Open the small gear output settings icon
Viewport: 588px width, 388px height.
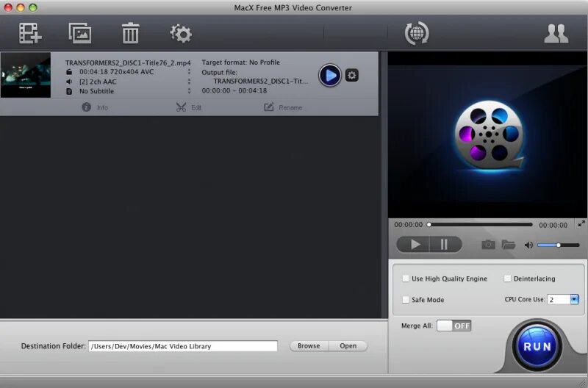point(351,76)
